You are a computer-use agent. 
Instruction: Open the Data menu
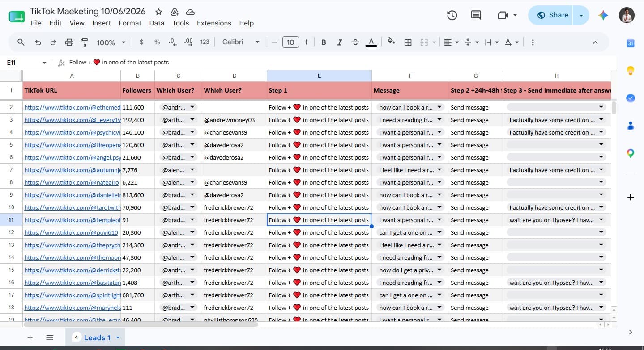coord(157,23)
